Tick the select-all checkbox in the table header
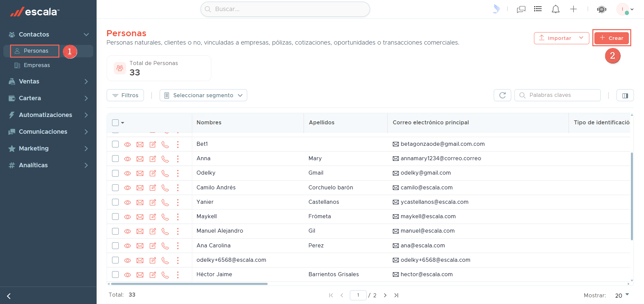The width and height of the screenshot is (644, 304). tap(115, 123)
